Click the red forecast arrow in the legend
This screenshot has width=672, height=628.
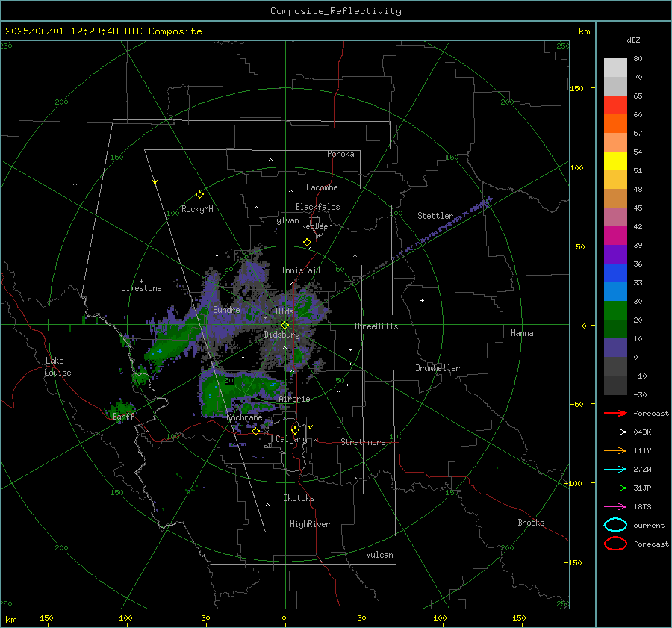coord(615,413)
